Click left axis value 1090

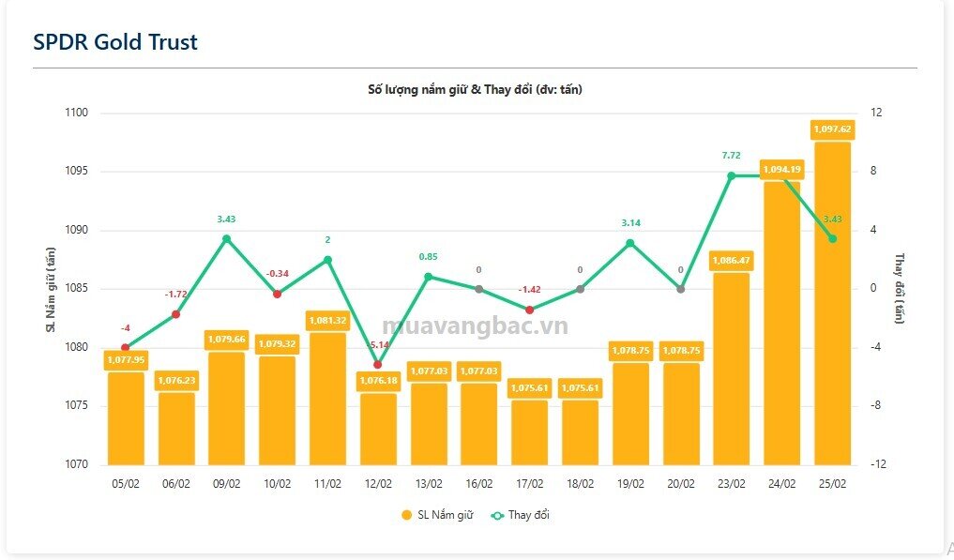point(77,230)
